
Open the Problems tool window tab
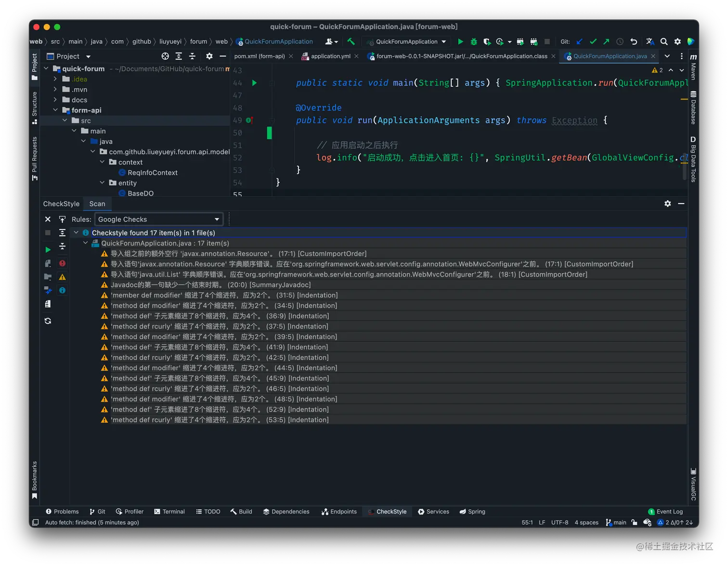(62, 512)
